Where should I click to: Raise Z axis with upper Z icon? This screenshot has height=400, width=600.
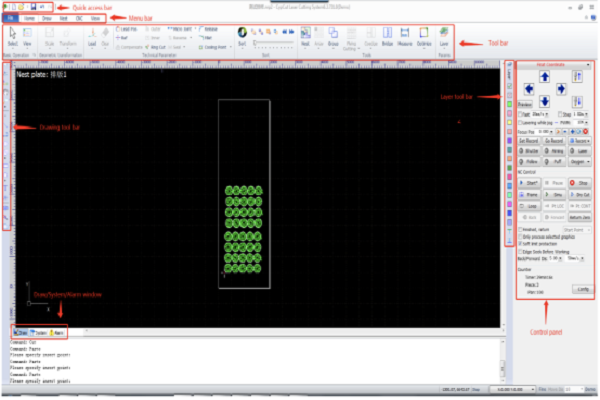(x=577, y=77)
